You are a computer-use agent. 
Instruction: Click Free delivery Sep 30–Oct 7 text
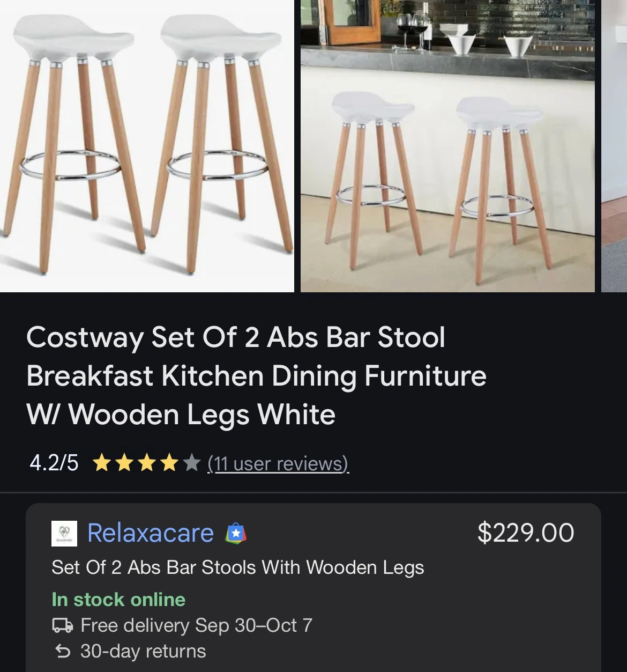(x=196, y=625)
